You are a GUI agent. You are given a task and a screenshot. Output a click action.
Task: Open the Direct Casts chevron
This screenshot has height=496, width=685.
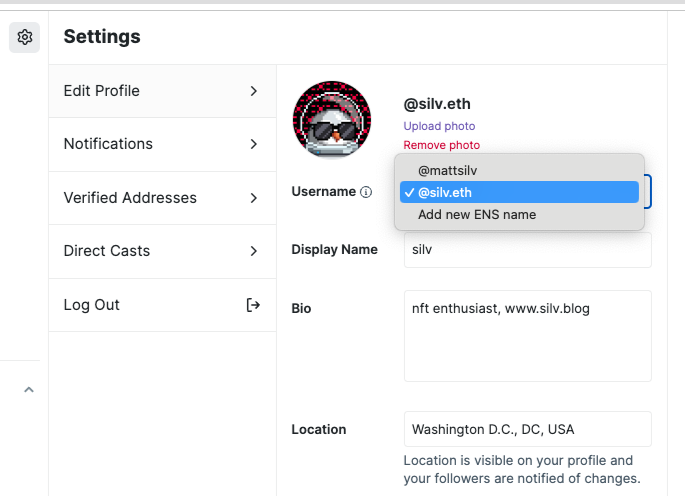254,251
